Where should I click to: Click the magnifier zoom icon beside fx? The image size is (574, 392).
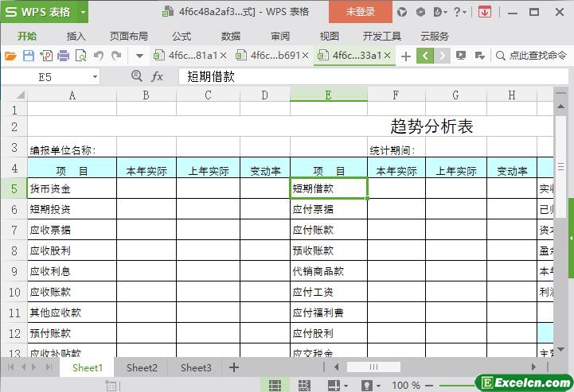coord(137,76)
